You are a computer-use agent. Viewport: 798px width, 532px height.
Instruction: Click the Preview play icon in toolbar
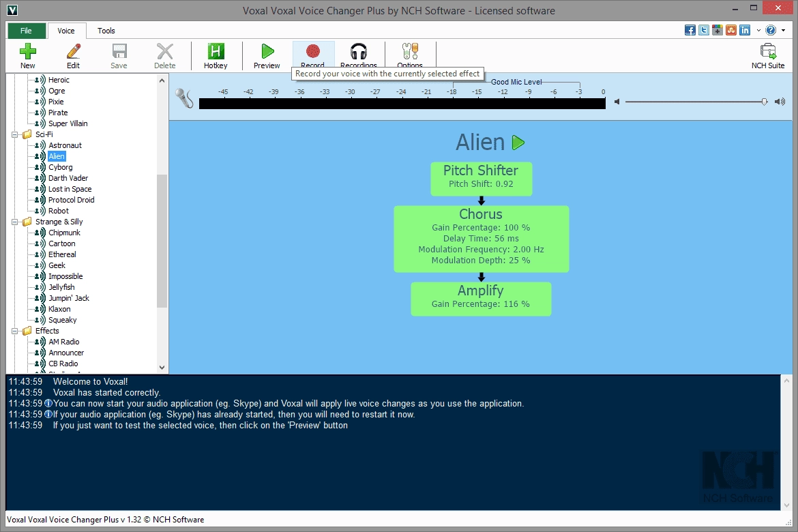(x=267, y=51)
